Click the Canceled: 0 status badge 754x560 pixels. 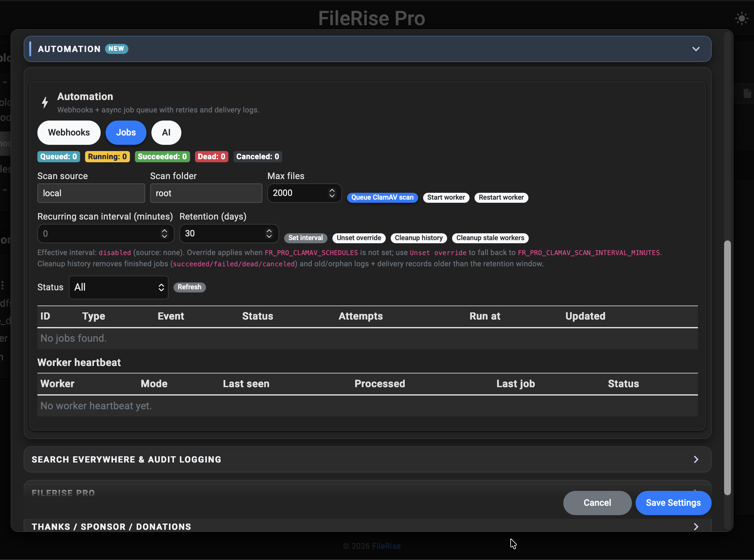[x=257, y=156]
